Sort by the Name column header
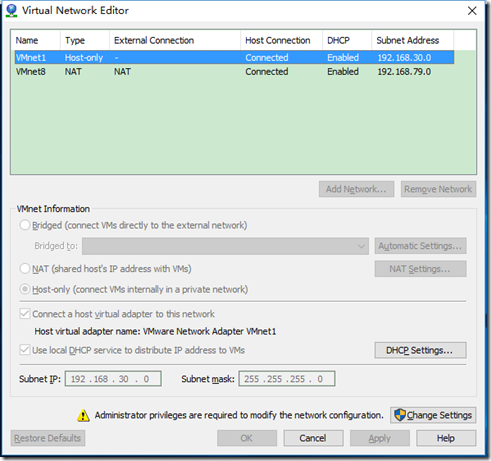 [x=35, y=40]
